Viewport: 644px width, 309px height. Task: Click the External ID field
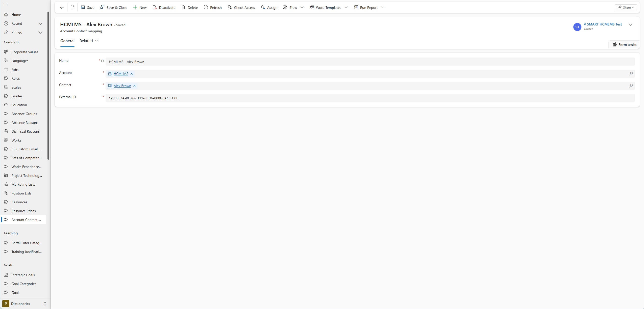[x=370, y=98]
